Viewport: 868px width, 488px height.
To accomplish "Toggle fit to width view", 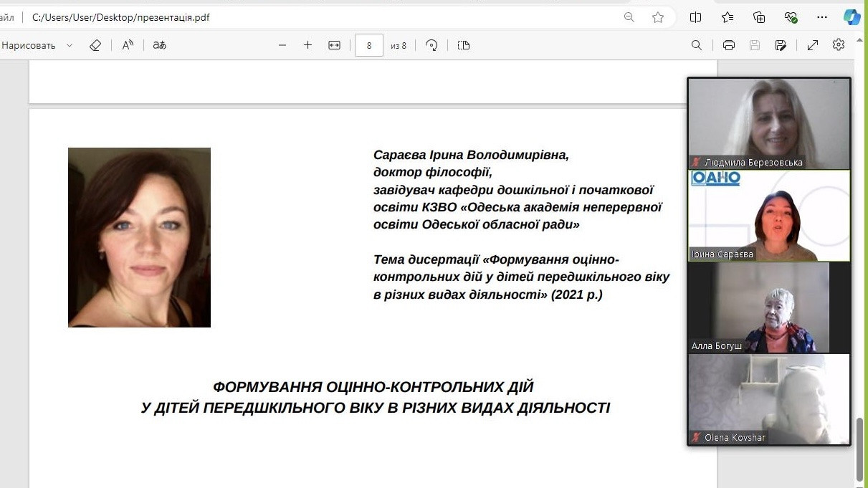I will [x=334, y=45].
